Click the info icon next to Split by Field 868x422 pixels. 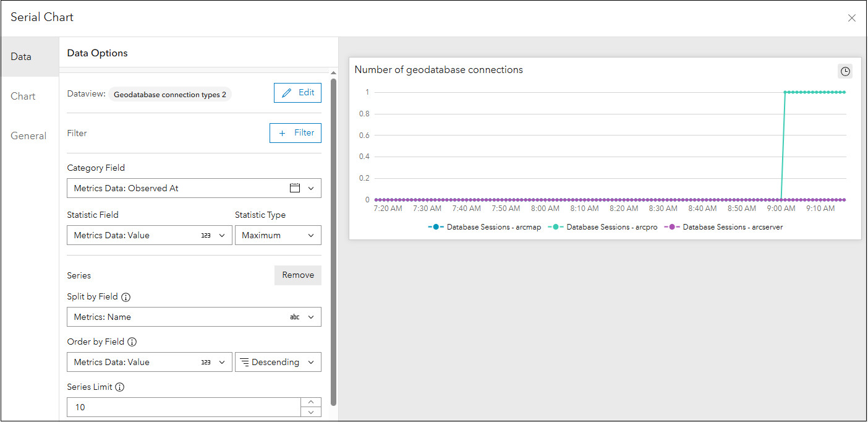pyautogui.click(x=126, y=297)
